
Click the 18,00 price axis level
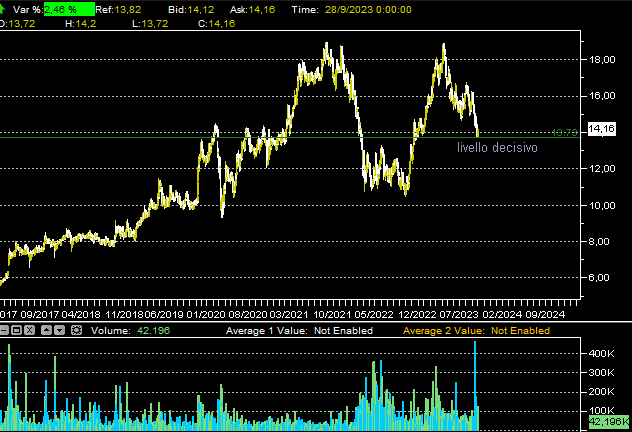[601, 59]
